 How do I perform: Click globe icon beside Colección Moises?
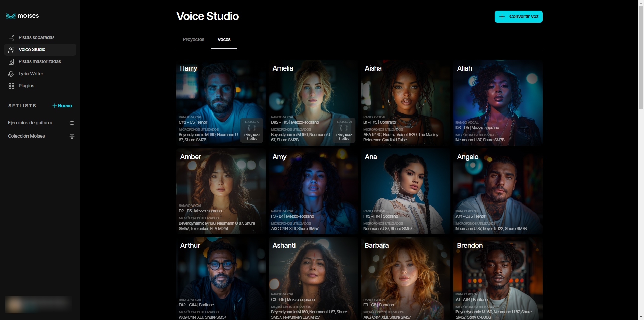pyautogui.click(x=72, y=136)
